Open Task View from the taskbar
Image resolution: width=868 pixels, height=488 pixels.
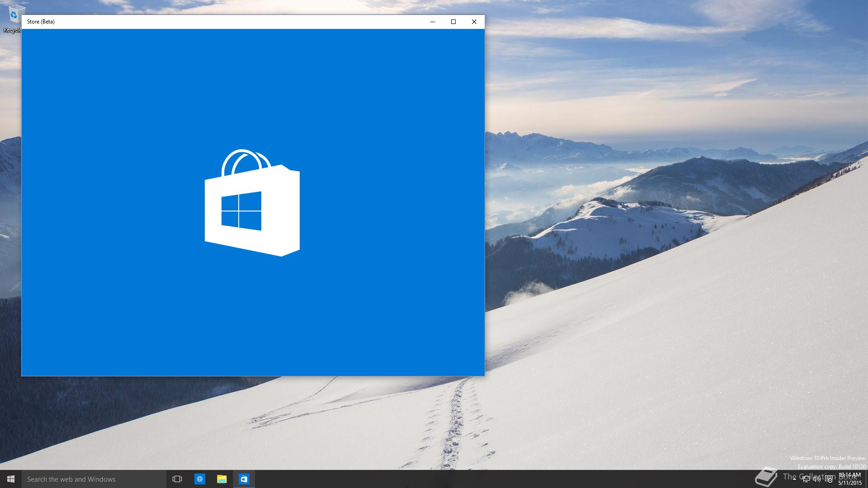pyautogui.click(x=177, y=479)
